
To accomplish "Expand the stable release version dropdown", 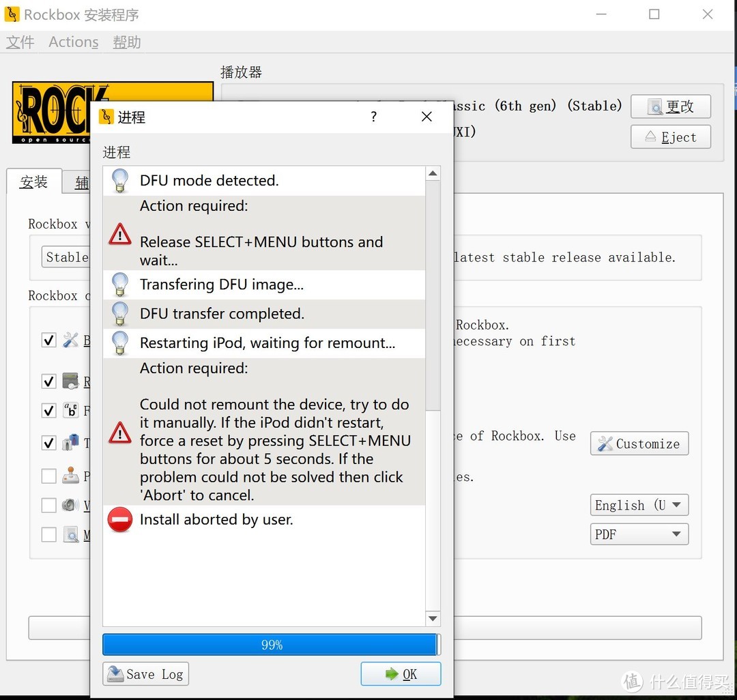I will click(x=68, y=257).
